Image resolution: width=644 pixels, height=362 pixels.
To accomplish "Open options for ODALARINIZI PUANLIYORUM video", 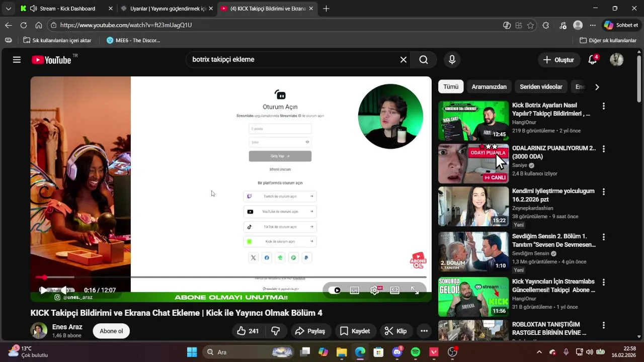I will [x=603, y=149].
